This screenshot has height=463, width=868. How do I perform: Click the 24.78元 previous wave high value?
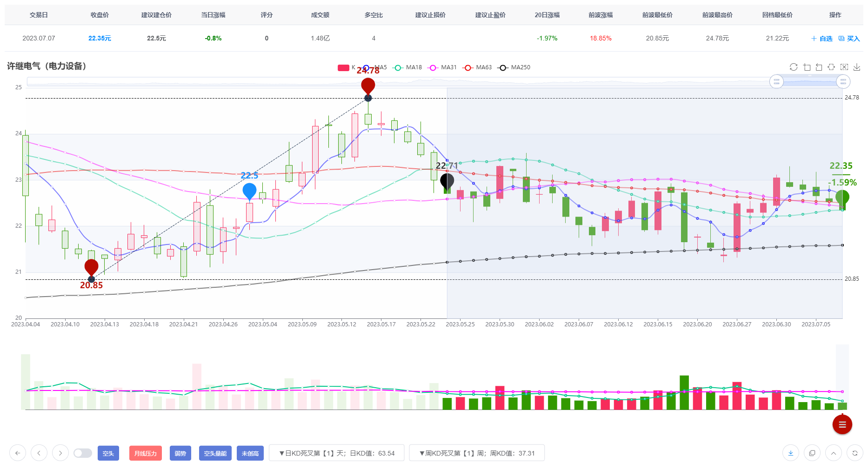coord(717,38)
